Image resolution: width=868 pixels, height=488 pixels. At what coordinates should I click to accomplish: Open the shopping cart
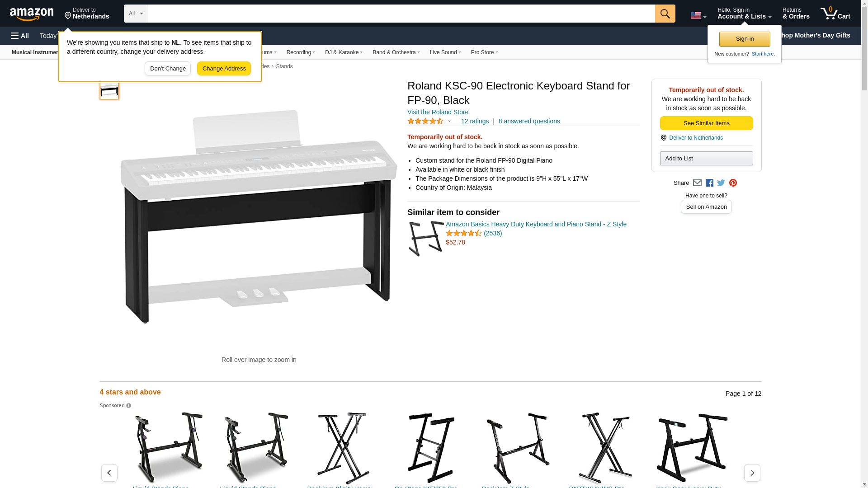coord(835,13)
